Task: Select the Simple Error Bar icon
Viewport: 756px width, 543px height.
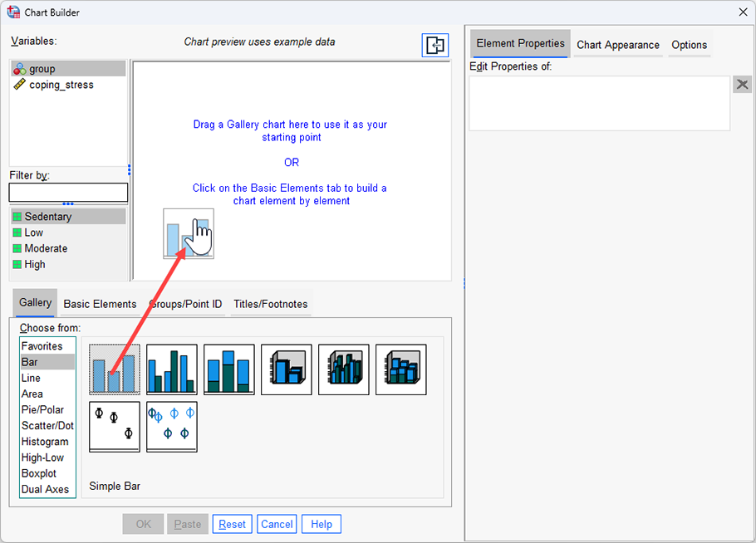Action: pyautogui.click(x=114, y=426)
